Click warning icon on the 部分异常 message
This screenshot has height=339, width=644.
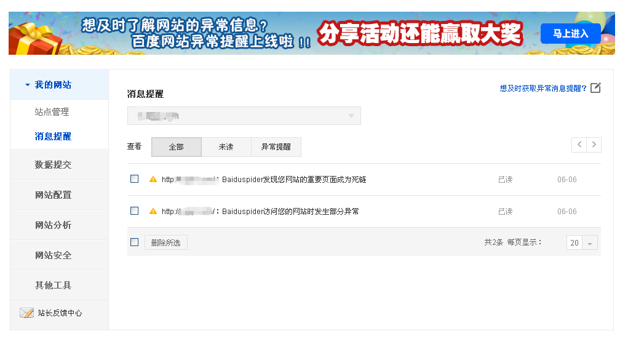(x=153, y=211)
